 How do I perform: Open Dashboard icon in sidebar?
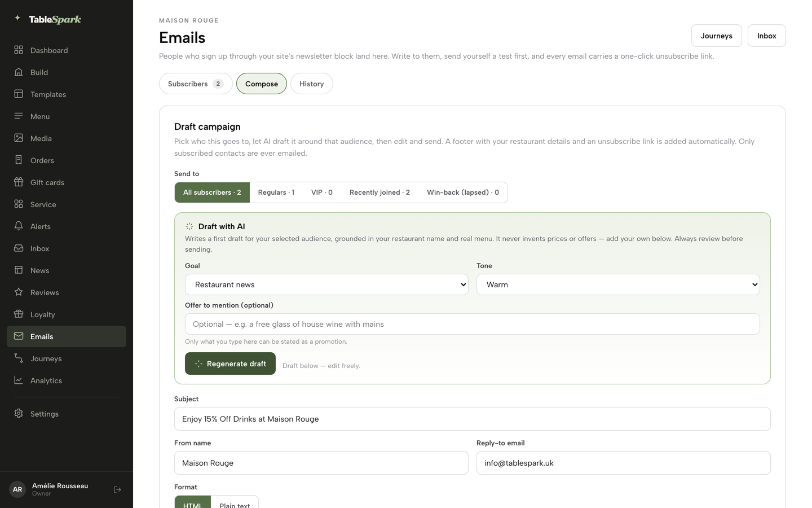(19, 50)
